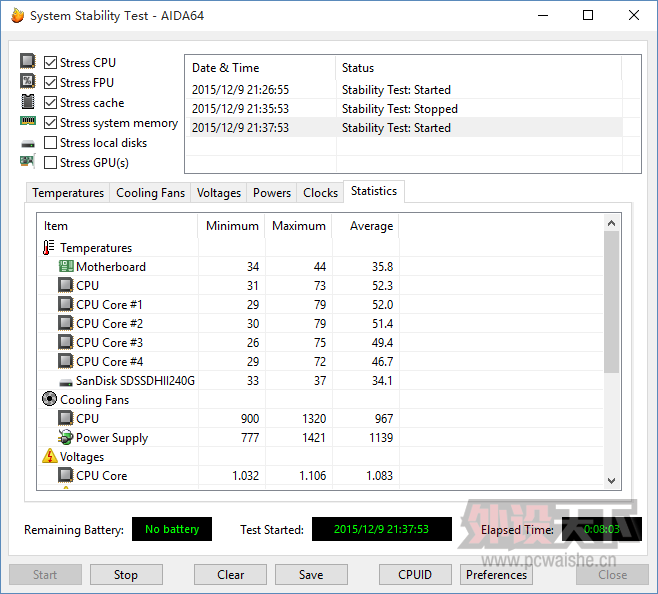The width and height of the screenshot is (658, 594).
Task: Click the Status column header in the log
Action: pos(478,68)
